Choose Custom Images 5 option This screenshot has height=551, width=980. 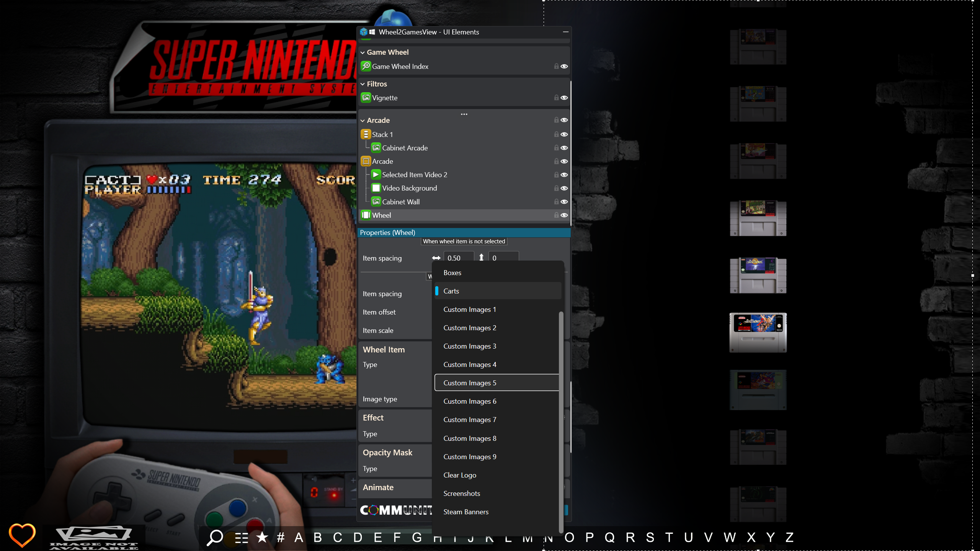point(497,383)
